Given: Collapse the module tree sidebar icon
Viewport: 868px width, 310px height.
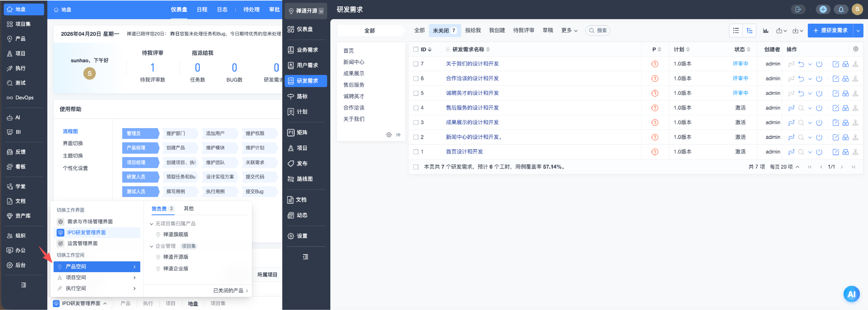Looking at the screenshot, I should (x=399, y=134).
